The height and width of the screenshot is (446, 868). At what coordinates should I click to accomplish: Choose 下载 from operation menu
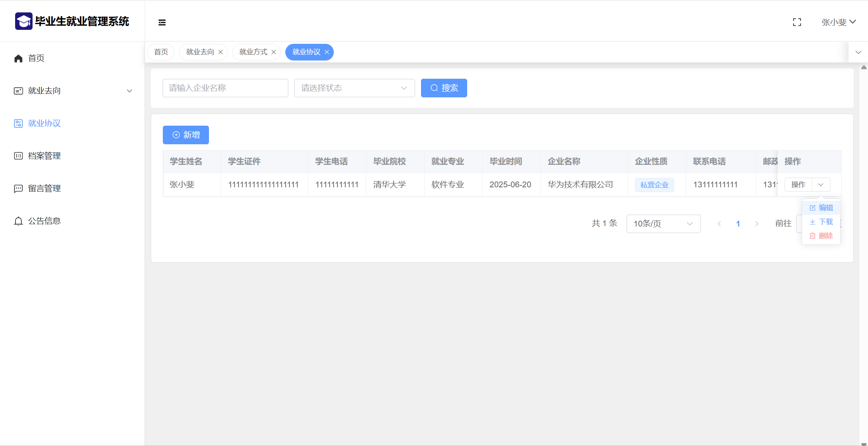821,222
